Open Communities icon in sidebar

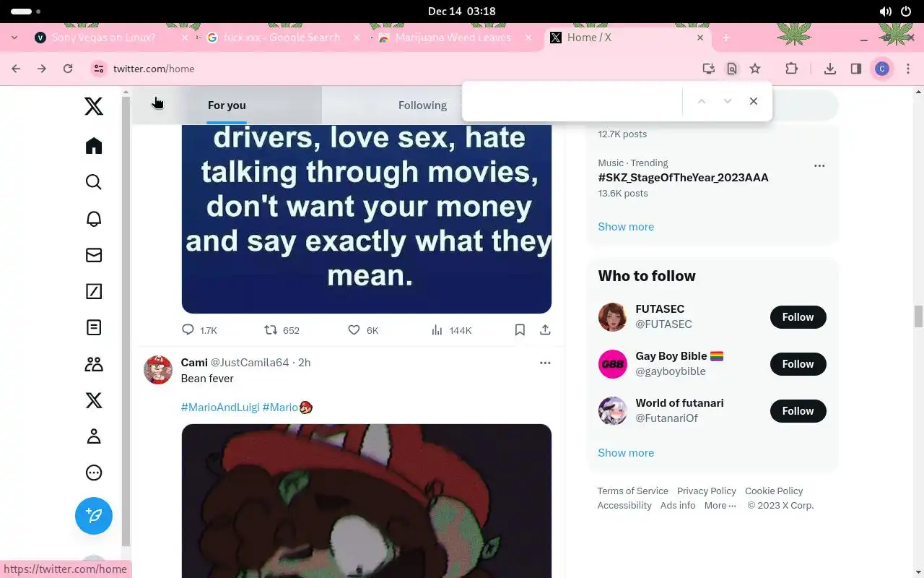coord(94,364)
